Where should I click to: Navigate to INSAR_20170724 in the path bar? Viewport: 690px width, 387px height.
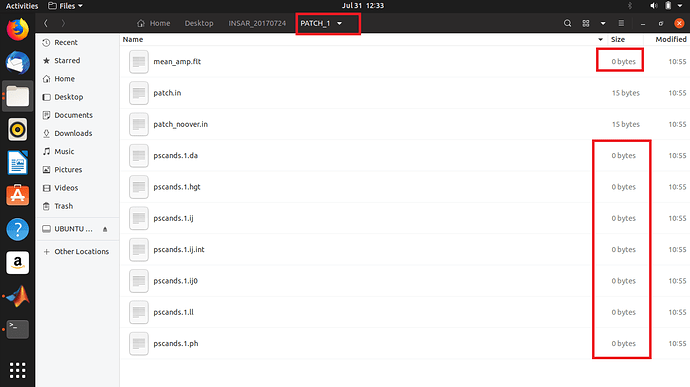pos(257,23)
